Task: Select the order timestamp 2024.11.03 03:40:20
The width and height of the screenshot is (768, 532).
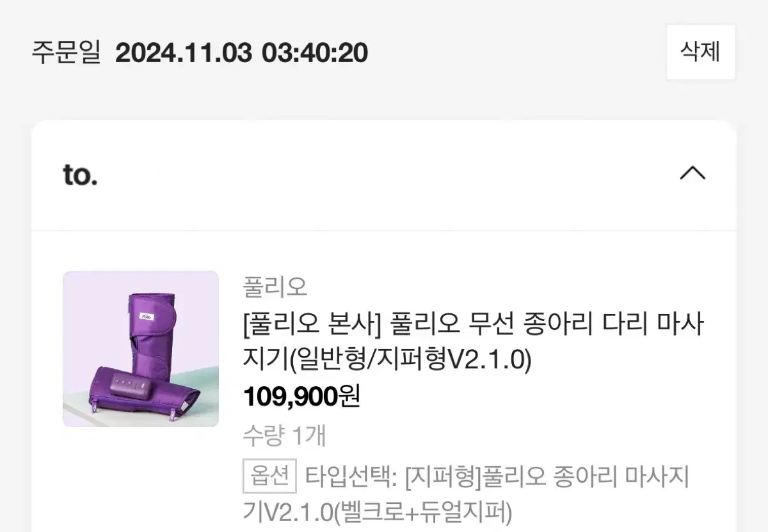Action: click(241, 52)
